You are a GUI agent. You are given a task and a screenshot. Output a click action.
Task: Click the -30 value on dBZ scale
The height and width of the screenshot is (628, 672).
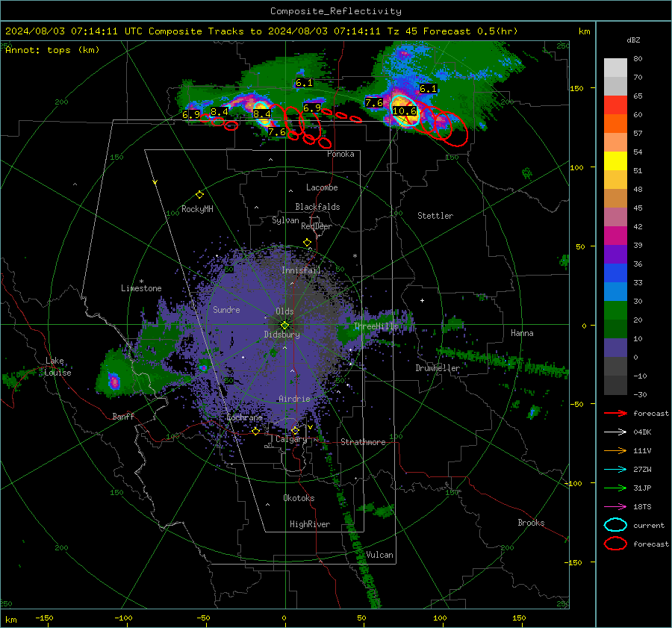pyautogui.click(x=640, y=394)
